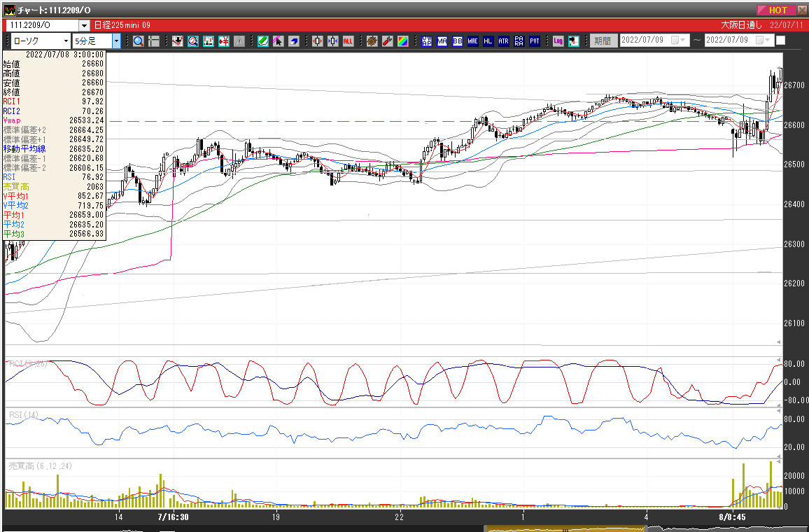
Task: Click the crosshair cursor icon
Action: (x=154, y=41)
